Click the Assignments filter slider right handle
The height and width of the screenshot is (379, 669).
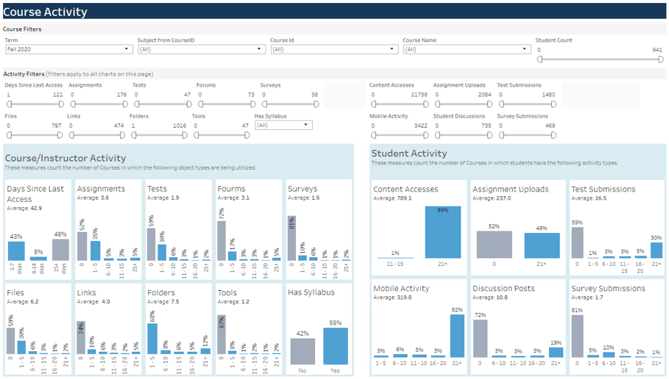125,104
